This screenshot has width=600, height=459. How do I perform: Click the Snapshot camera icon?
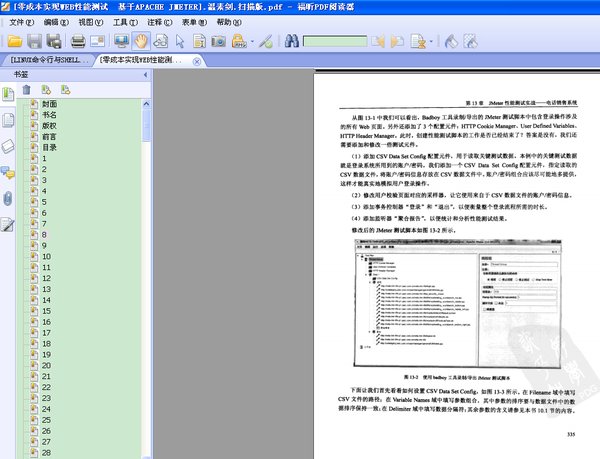[x=218, y=41]
